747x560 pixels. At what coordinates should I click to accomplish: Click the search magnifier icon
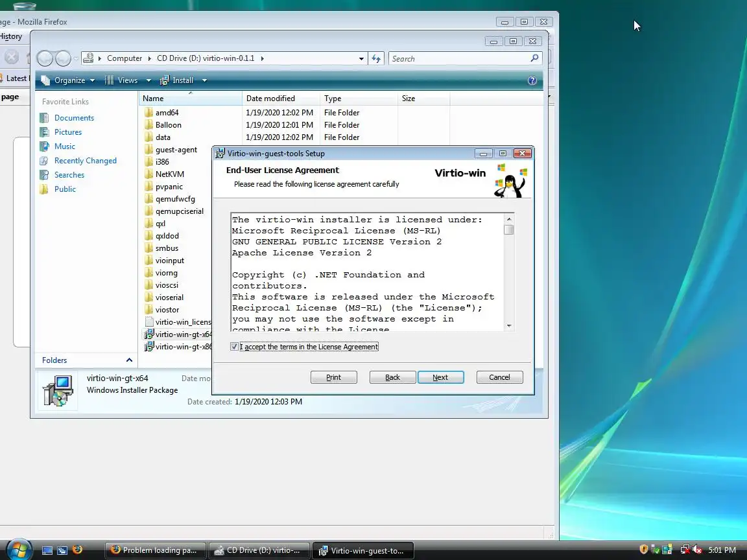point(534,58)
